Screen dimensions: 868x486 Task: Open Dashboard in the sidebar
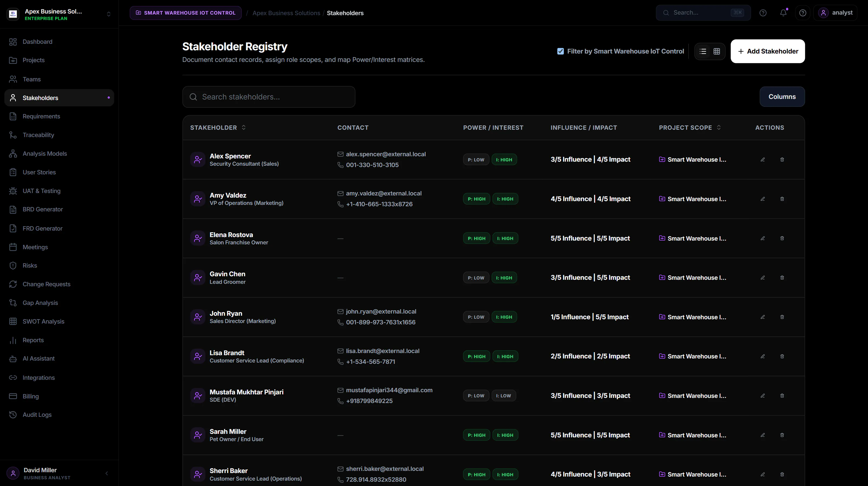coord(59,42)
